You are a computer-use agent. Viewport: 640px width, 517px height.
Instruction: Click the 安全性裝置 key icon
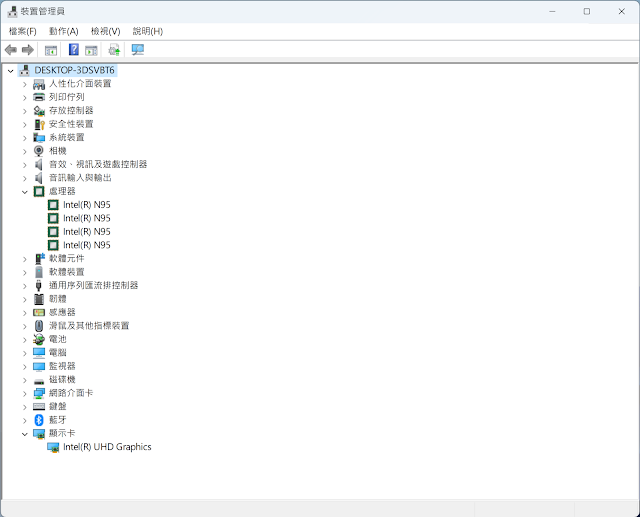click(39, 124)
